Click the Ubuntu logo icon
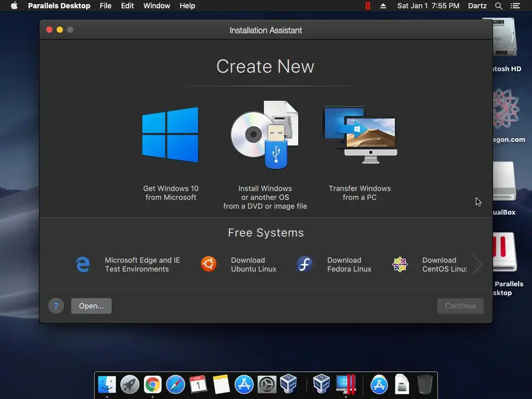This screenshot has width=532, height=399. pos(209,264)
